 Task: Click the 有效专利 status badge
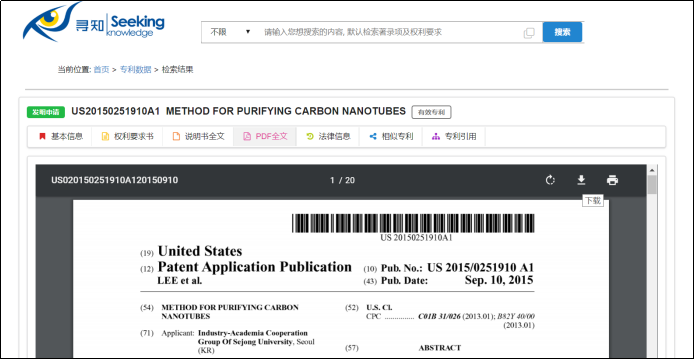point(431,112)
